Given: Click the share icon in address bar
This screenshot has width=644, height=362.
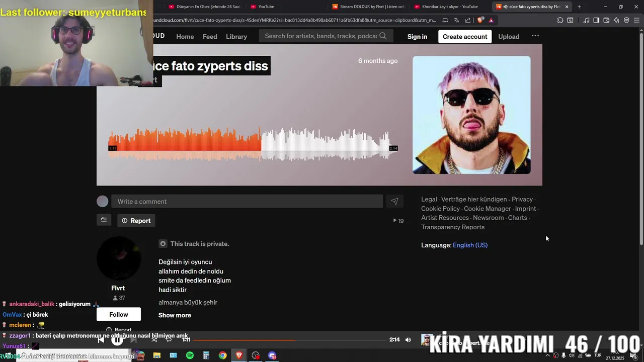Looking at the screenshot, I should (x=468, y=20).
